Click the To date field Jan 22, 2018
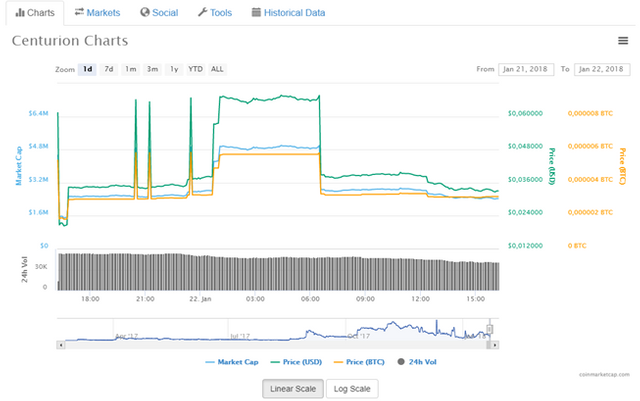 click(x=602, y=69)
